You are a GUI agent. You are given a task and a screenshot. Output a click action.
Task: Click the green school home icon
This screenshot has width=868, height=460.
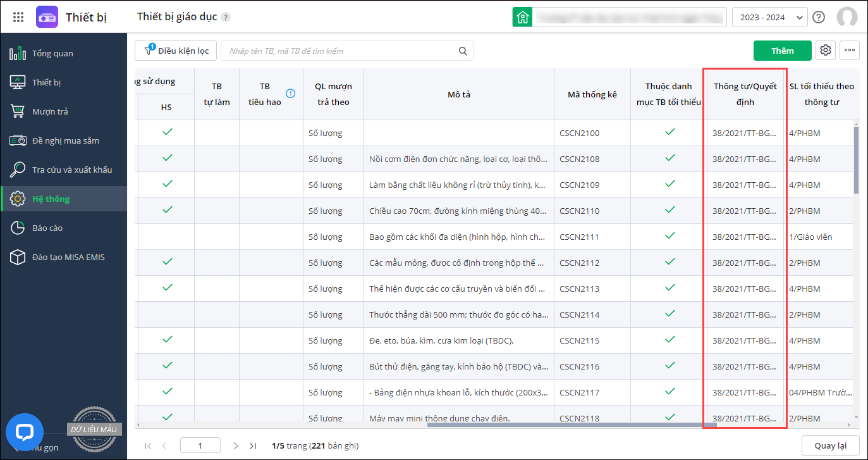(x=522, y=17)
